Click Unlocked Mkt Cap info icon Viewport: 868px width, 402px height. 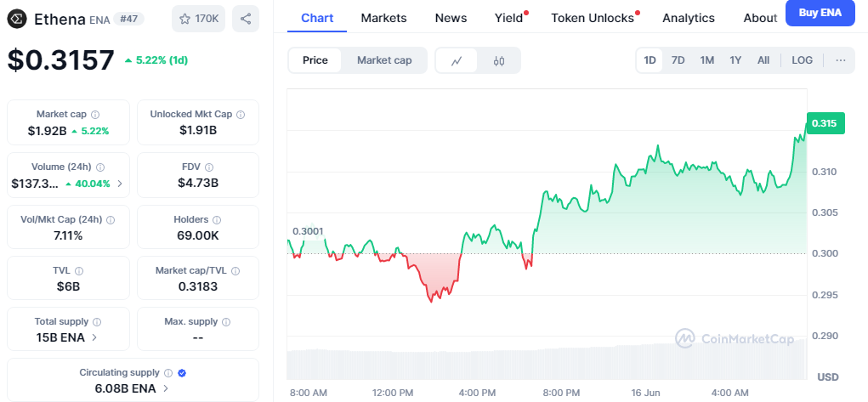click(x=241, y=115)
